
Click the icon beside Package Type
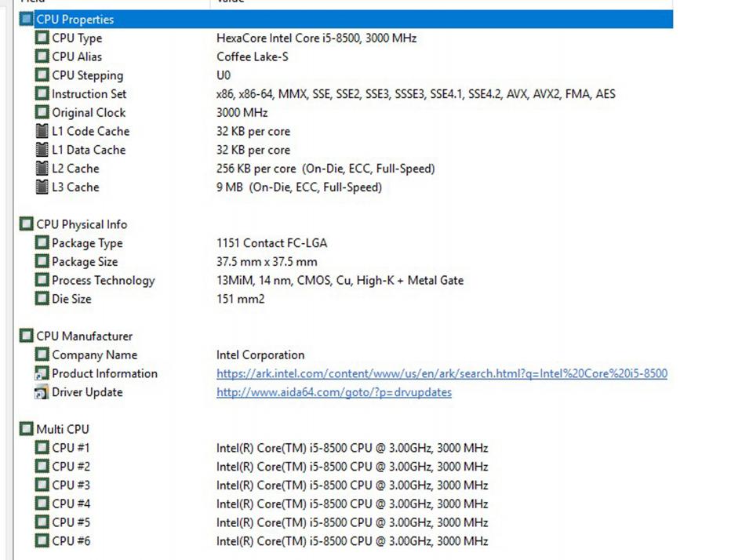42,243
